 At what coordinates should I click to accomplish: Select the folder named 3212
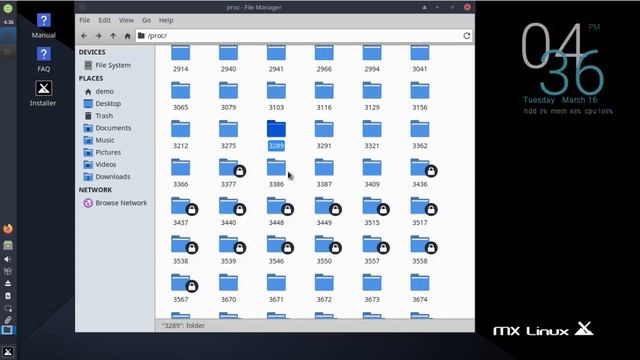[180, 134]
